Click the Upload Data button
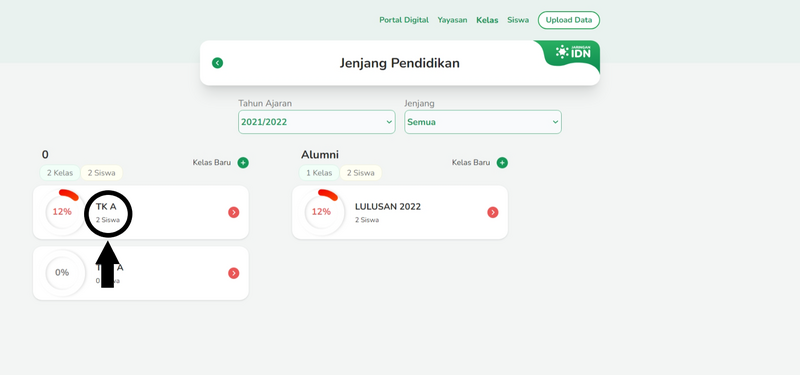Screen dimensions: 800x375 (x=569, y=20)
